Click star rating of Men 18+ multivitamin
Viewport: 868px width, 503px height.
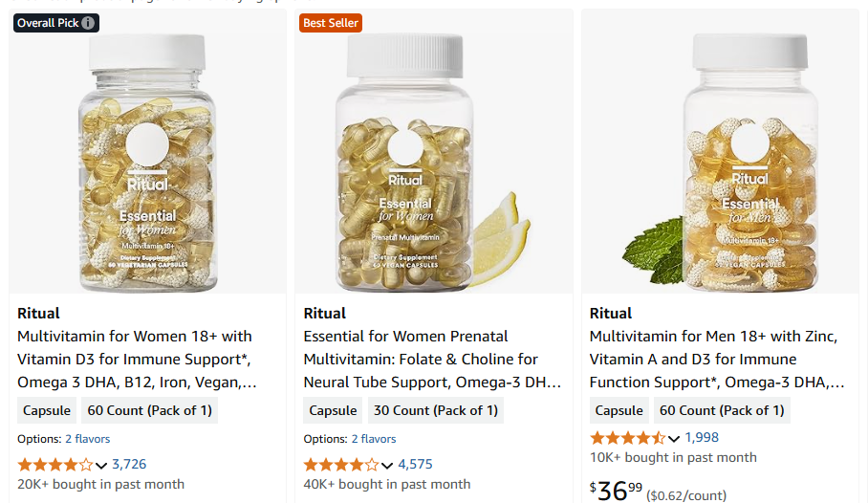[x=627, y=438]
